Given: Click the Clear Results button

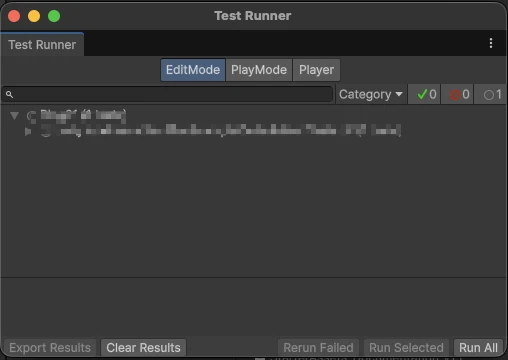Looking at the screenshot, I should tap(143, 348).
